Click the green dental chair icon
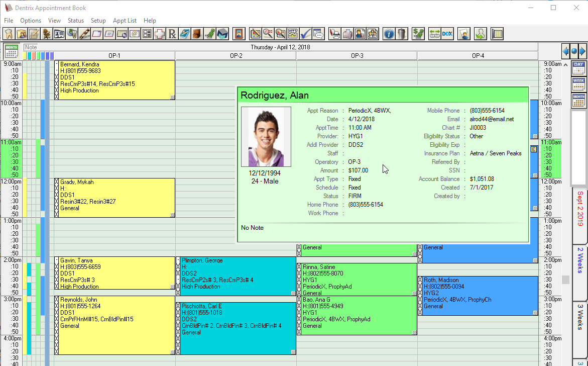The image size is (588, 366). click(209, 34)
